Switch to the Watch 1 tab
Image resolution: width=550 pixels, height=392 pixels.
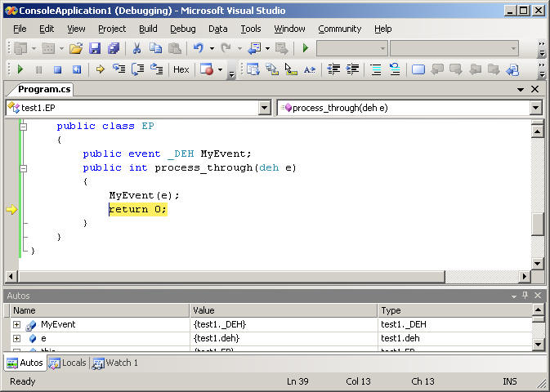click(115, 363)
